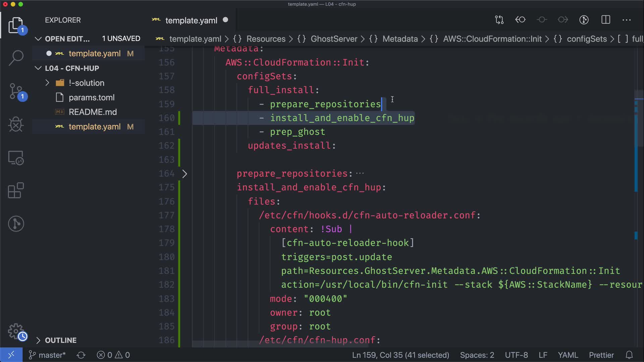This screenshot has height=362, width=644.
Task: Expand the !-solution folder
Action: pos(47,83)
